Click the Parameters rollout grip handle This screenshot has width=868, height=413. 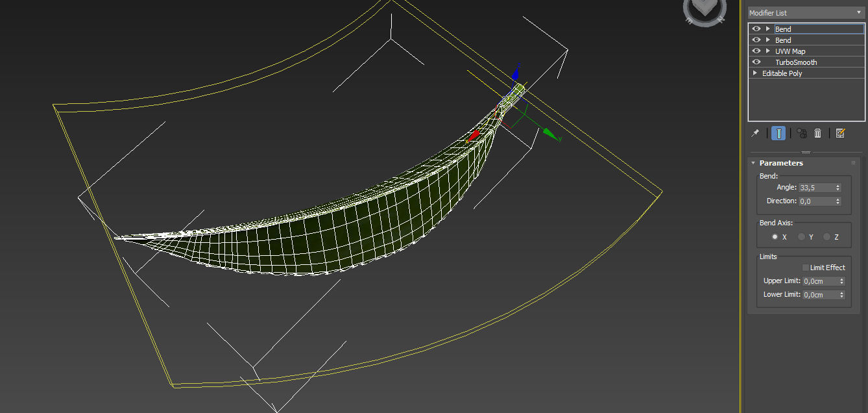[x=854, y=163]
